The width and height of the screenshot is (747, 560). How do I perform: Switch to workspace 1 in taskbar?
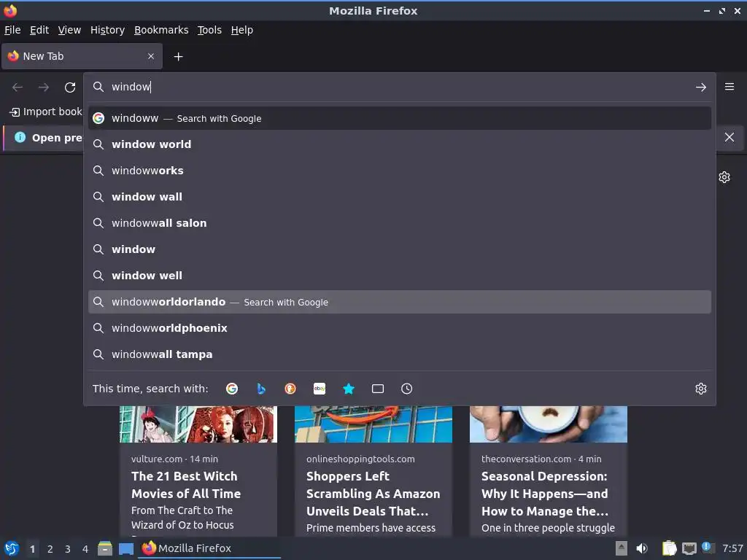[x=32, y=549]
